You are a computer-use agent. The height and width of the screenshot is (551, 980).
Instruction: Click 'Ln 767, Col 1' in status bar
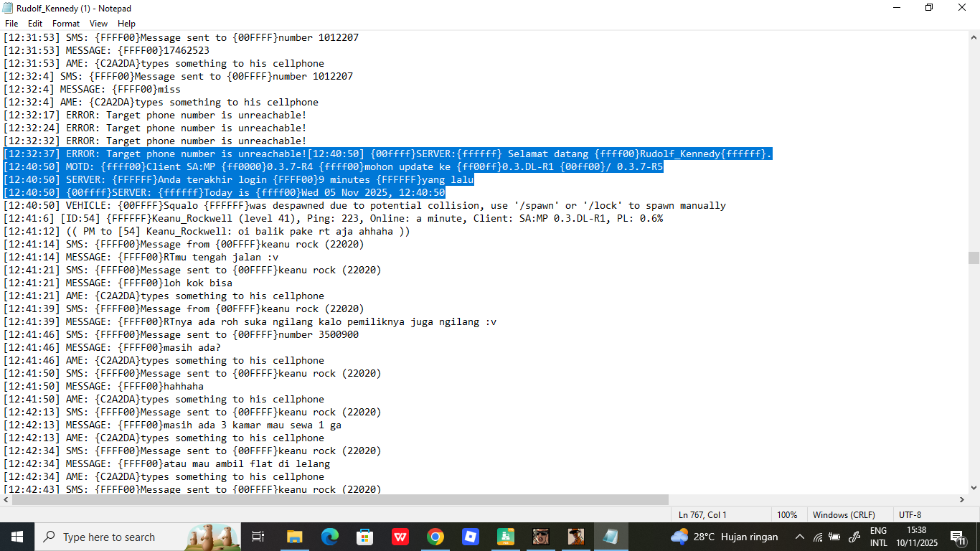click(x=702, y=515)
